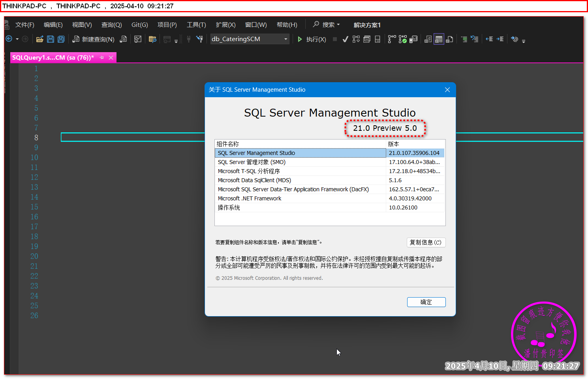Click the parse query checkmark icon
This screenshot has width=588, height=379.
tap(345, 39)
